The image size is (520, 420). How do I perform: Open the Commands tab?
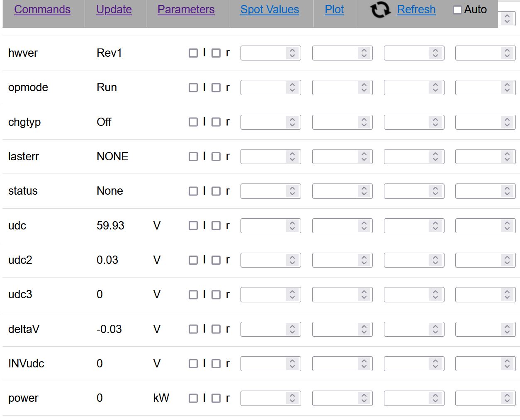[42, 10]
